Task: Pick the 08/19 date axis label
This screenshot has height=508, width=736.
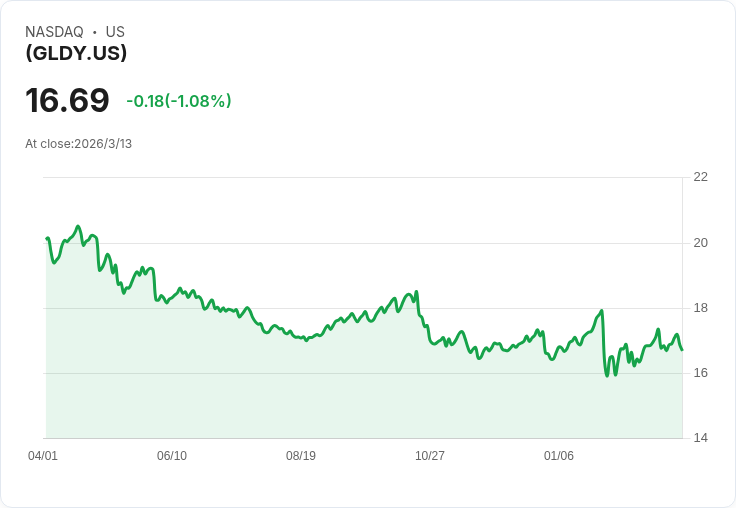Action: click(301, 456)
